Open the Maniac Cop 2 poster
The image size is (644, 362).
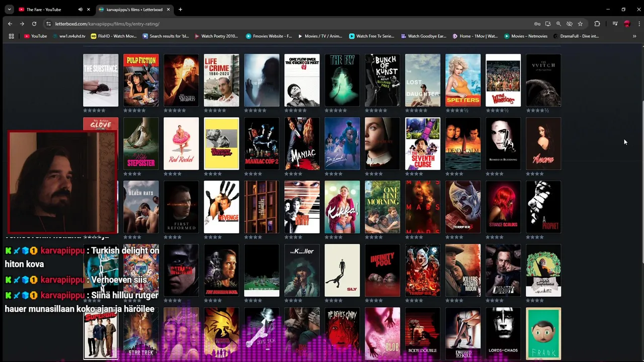[262, 144]
